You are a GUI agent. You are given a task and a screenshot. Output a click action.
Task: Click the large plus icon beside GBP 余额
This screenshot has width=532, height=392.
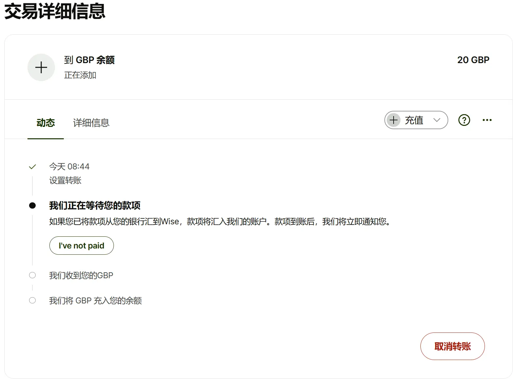coord(41,68)
